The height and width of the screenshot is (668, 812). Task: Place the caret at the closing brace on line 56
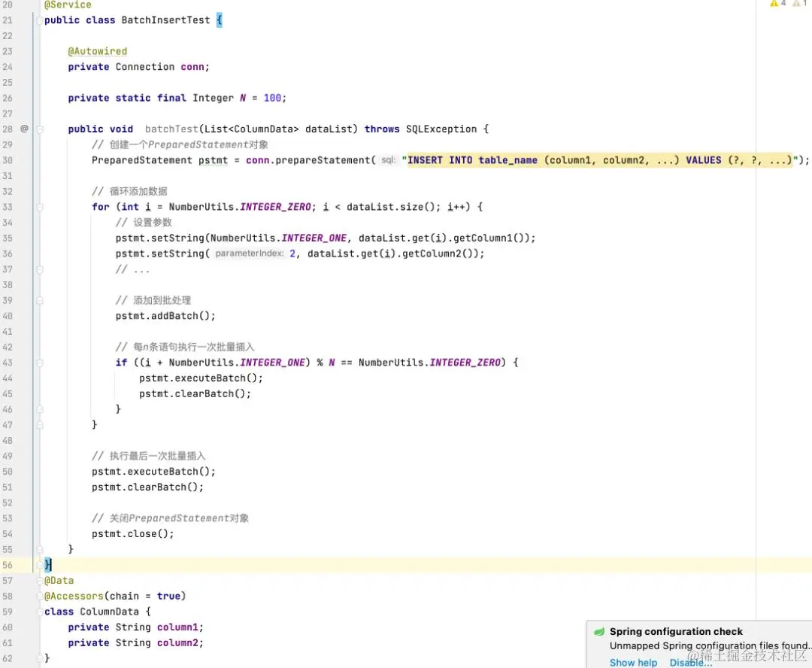click(x=47, y=565)
